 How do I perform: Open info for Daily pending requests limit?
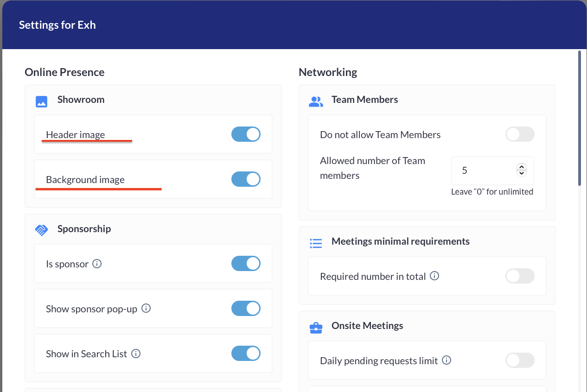[x=447, y=360]
